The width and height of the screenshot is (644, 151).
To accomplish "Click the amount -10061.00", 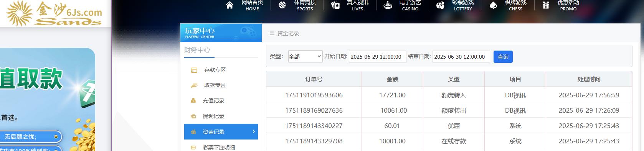I will coord(392,110).
